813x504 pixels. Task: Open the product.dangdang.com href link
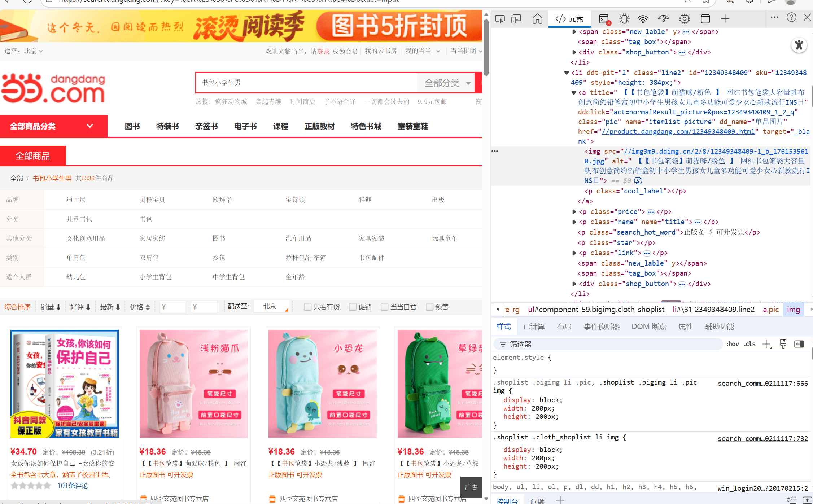[678, 131]
